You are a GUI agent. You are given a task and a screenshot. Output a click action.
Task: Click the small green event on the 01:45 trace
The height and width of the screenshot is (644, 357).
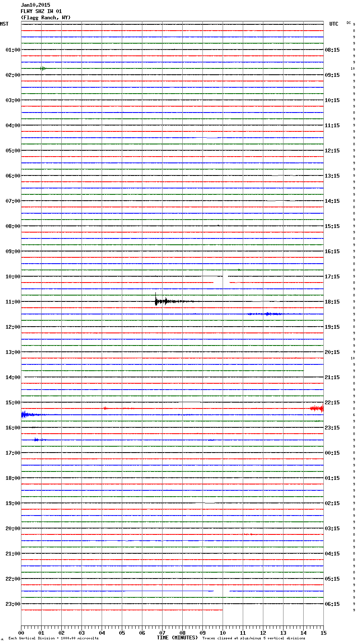(43, 68)
